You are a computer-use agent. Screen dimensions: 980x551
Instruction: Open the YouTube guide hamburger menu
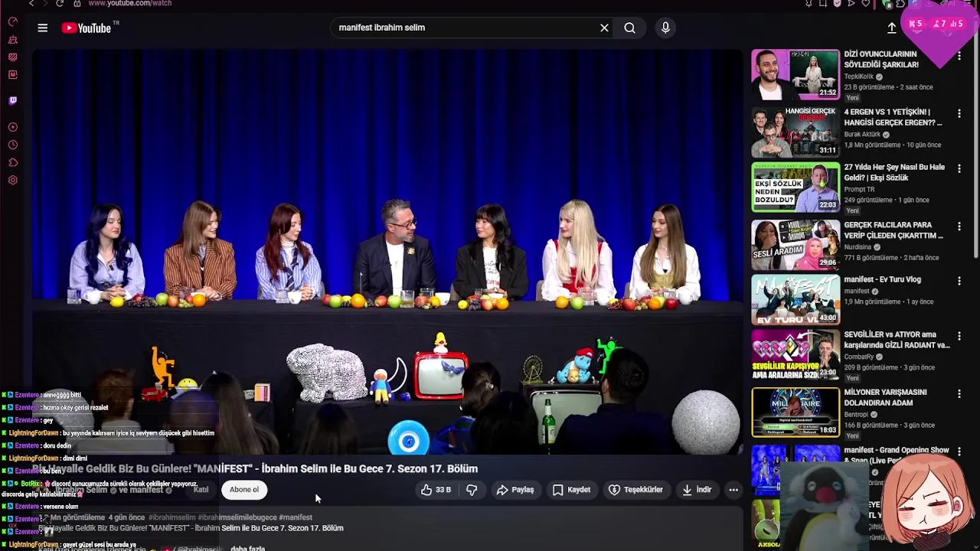pos(43,28)
